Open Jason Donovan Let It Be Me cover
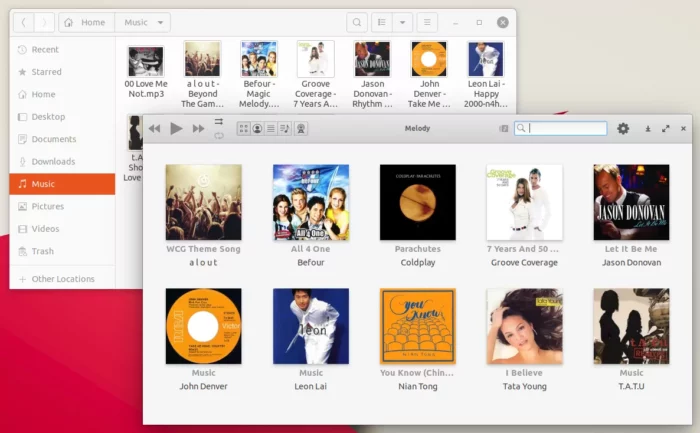 click(x=631, y=202)
